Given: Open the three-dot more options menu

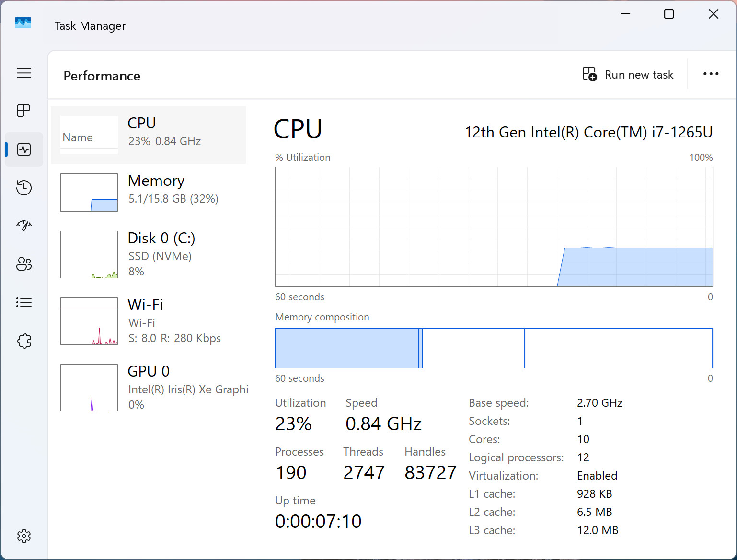Looking at the screenshot, I should 711,74.
